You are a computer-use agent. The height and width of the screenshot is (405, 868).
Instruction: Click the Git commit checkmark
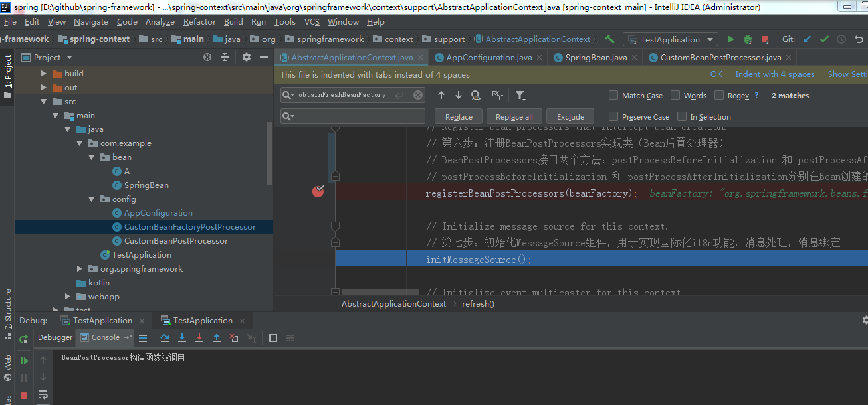click(x=824, y=39)
